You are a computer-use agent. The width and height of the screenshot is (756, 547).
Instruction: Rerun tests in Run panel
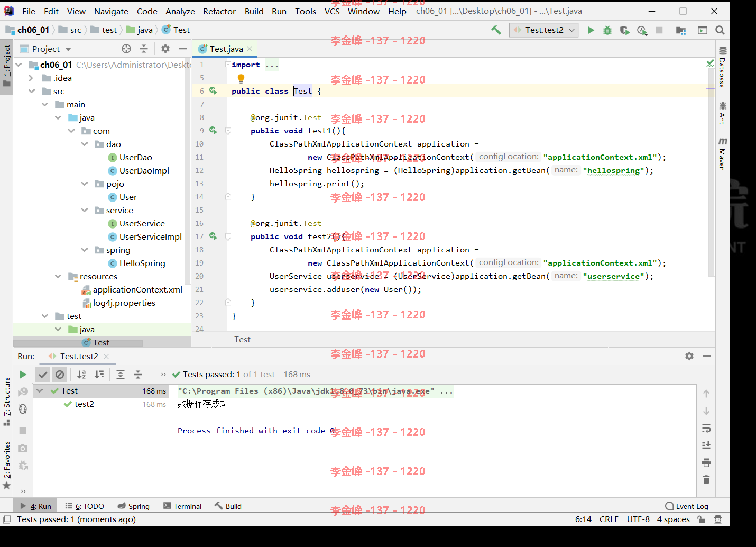pyautogui.click(x=23, y=375)
